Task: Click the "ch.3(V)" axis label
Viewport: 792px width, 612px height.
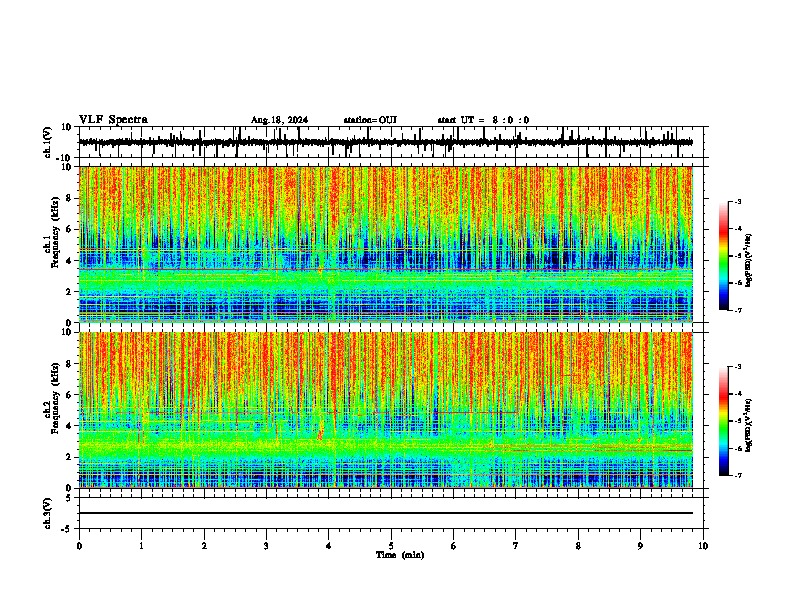Action: click(x=48, y=514)
